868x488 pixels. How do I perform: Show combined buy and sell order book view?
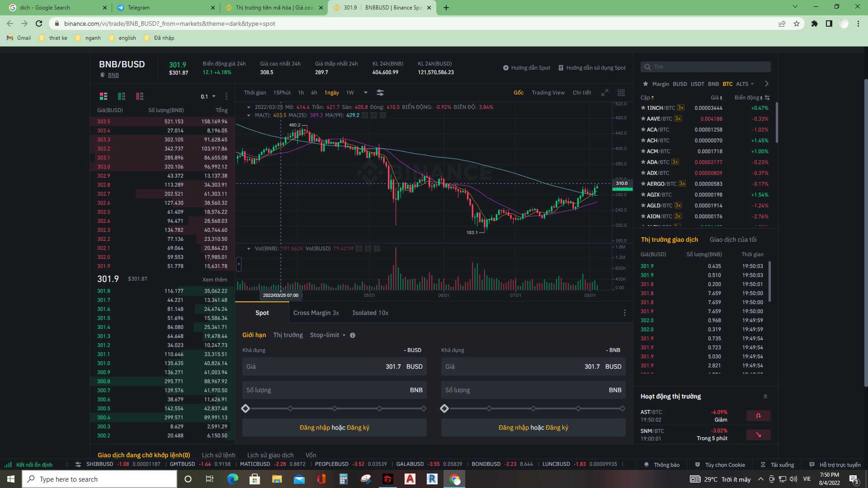[x=104, y=96]
